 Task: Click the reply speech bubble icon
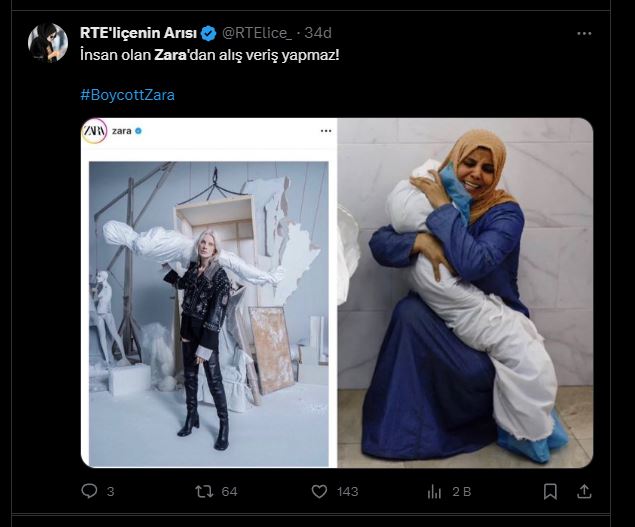89,491
